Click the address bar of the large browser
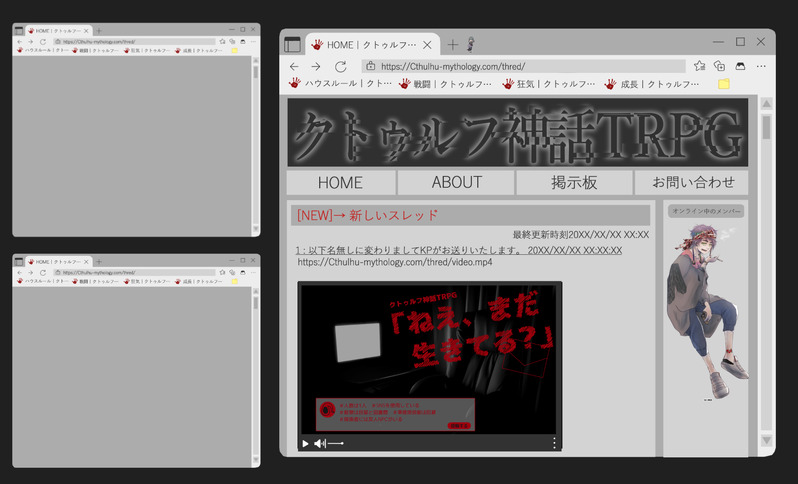This screenshot has height=484, width=798. pyautogui.click(x=524, y=67)
